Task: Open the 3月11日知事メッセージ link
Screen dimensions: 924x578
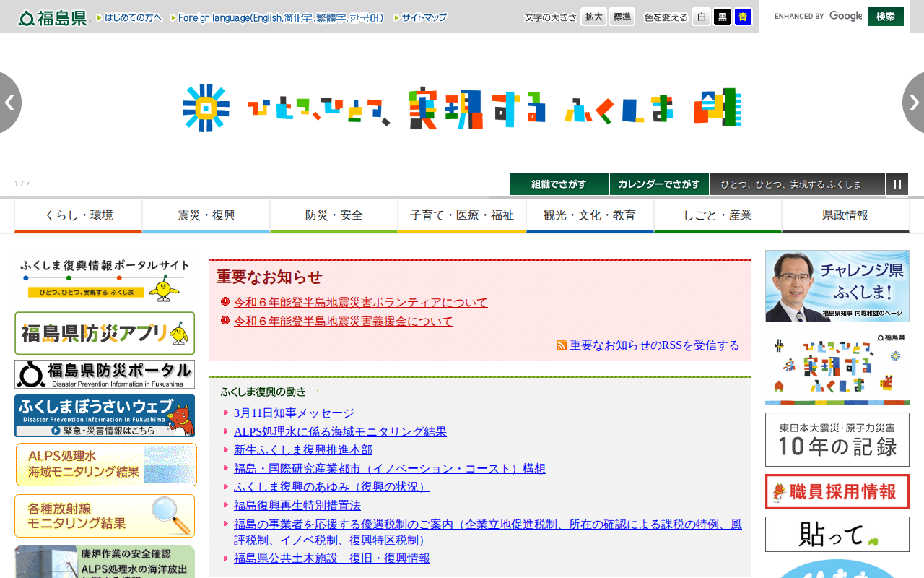Action: point(293,413)
